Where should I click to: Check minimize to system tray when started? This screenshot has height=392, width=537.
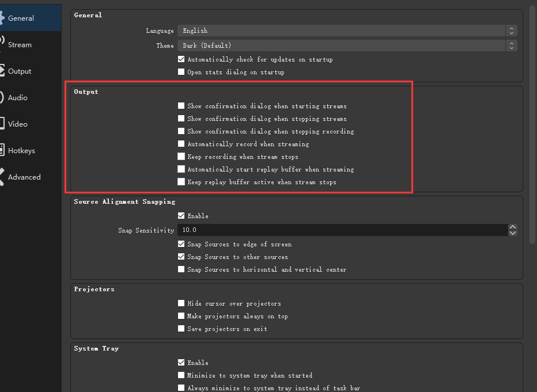click(x=181, y=375)
